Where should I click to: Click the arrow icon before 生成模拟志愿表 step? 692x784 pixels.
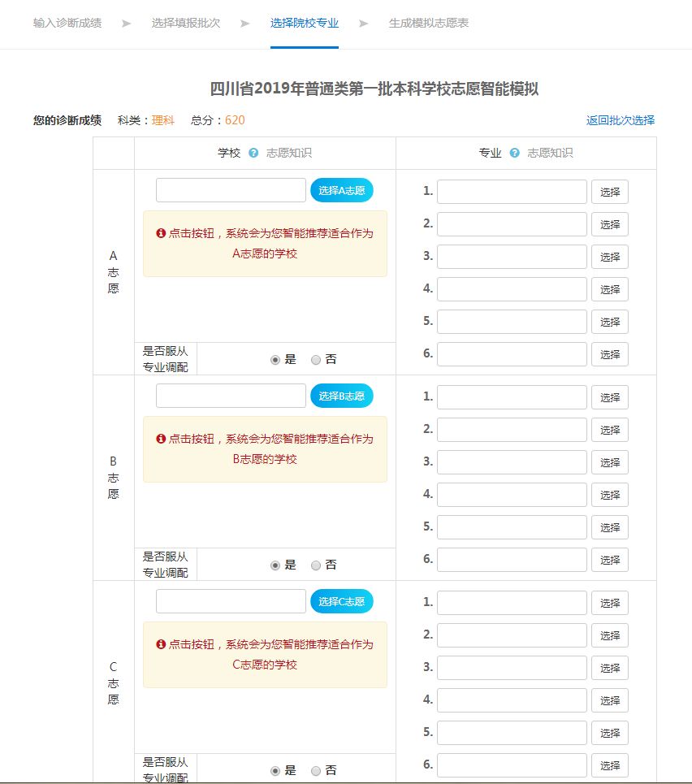click(364, 24)
